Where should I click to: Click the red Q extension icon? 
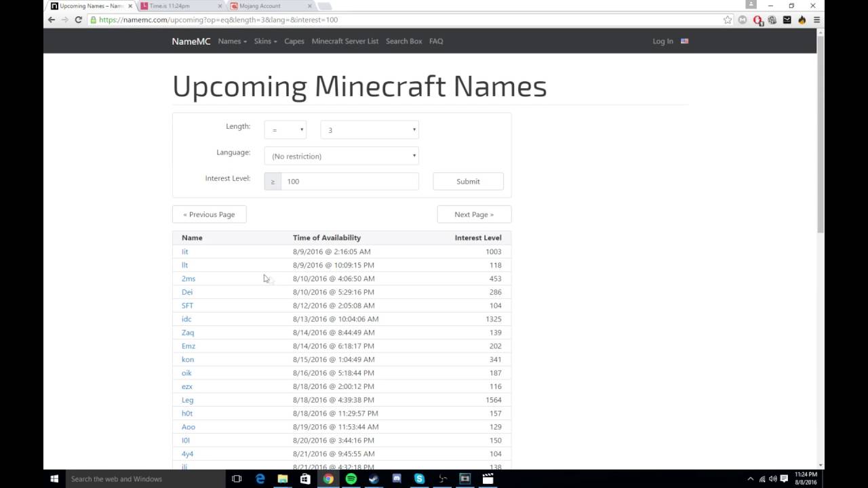(x=757, y=20)
